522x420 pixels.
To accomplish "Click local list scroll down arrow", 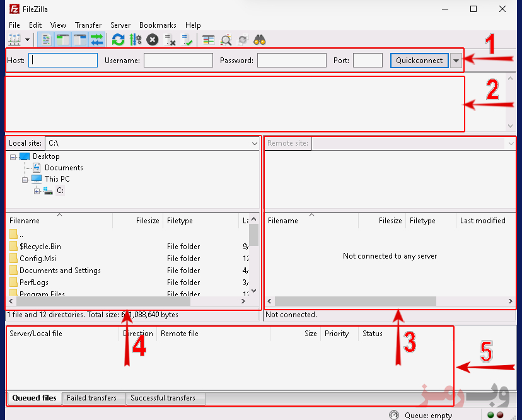I will pos(253,291).
